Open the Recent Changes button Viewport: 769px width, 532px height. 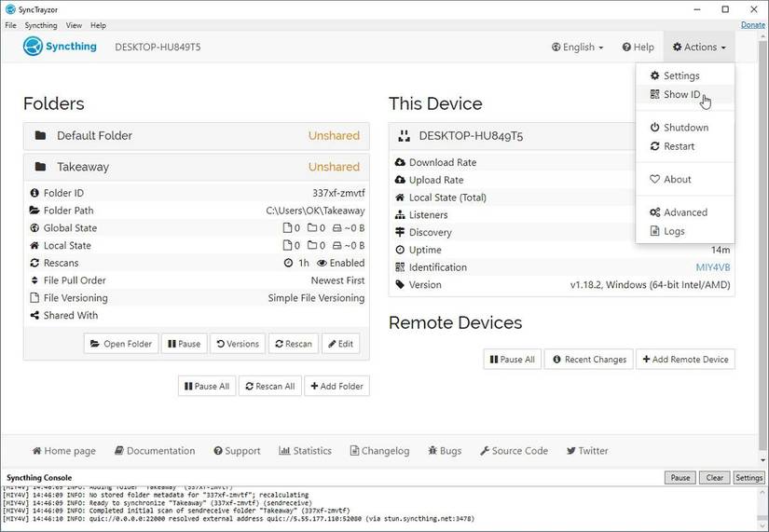click(589, 360)
